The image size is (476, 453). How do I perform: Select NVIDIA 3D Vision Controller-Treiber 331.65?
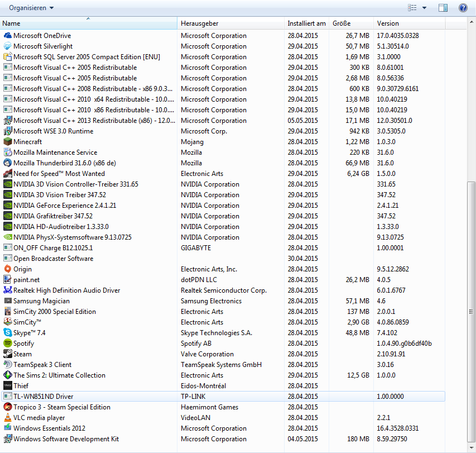point(223,184)
